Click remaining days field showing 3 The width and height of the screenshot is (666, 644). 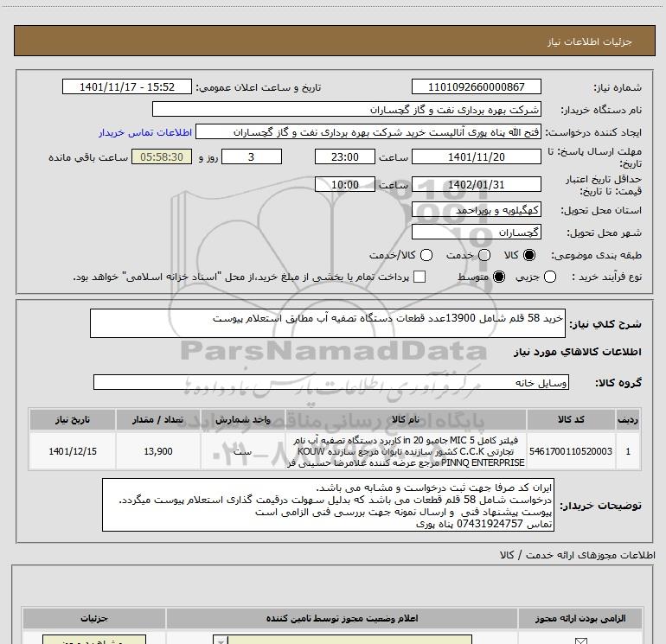[x=252, y=156]
